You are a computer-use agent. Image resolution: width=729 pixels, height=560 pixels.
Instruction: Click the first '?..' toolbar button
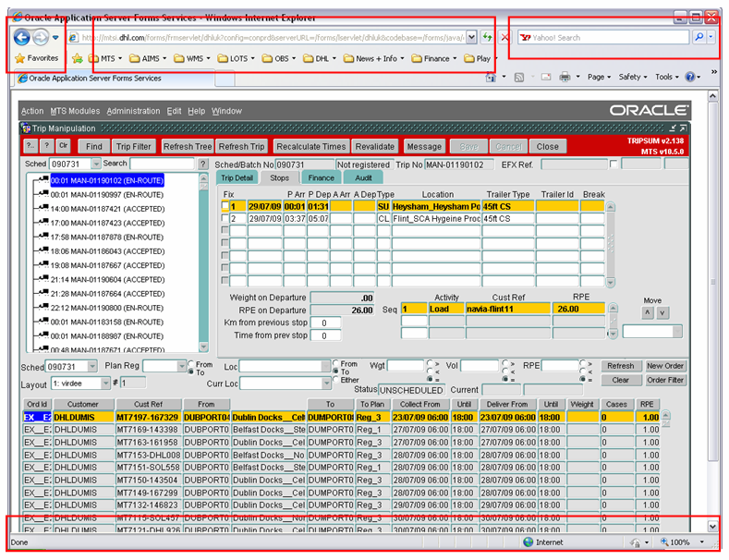click(x=30, y=146)
